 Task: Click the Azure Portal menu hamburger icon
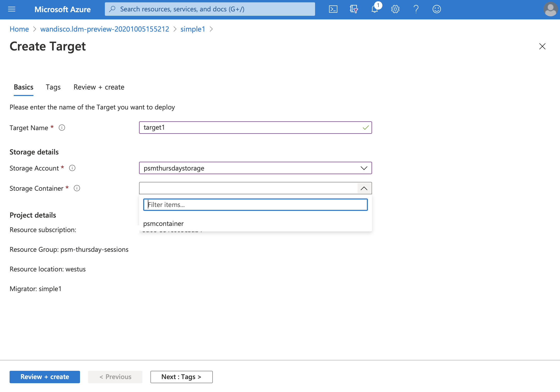pyautogui.click(x=11, y=9)
